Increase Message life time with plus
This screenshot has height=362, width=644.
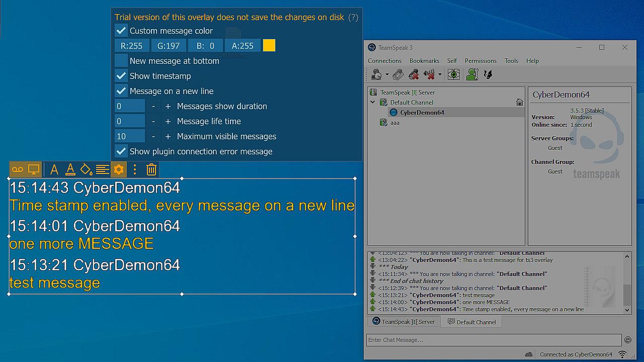point(168,121)
